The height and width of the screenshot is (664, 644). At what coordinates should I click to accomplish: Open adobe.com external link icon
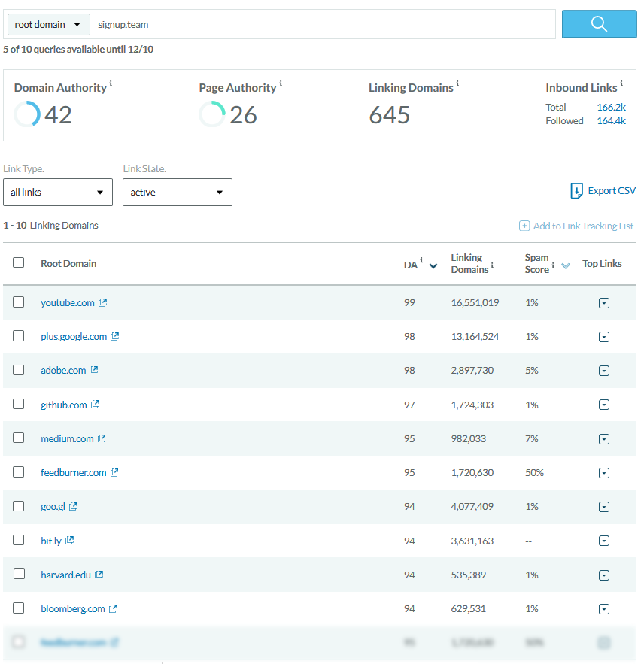coord(93,370)
